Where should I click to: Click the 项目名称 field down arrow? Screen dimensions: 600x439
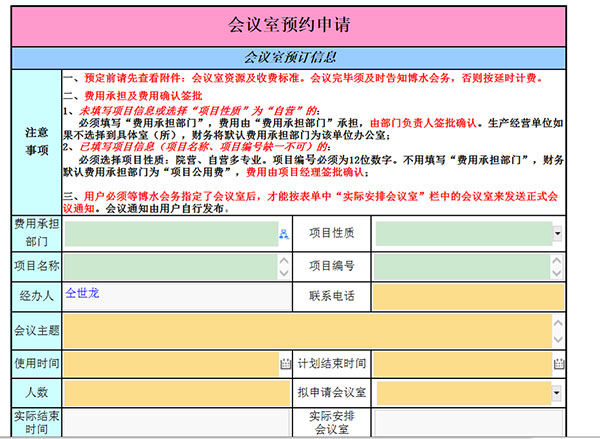coord(284,273)
